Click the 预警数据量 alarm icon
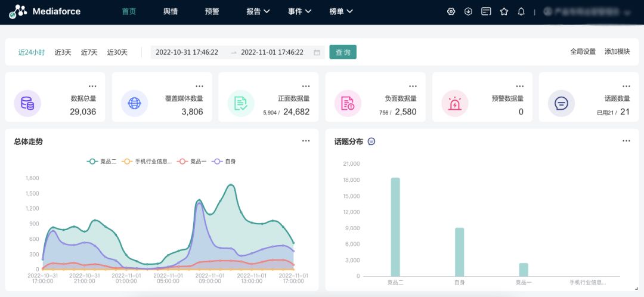644x297 pixels. [x=454, y=104]
